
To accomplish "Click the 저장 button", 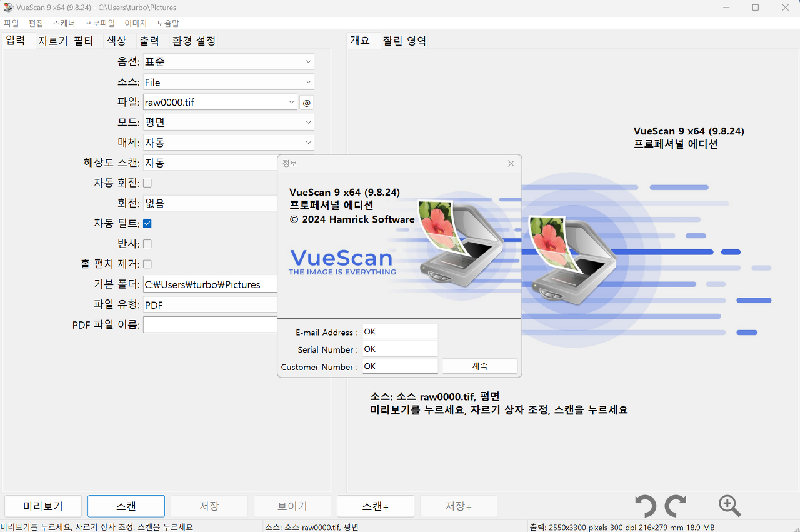I will click(x=209, y=506).
